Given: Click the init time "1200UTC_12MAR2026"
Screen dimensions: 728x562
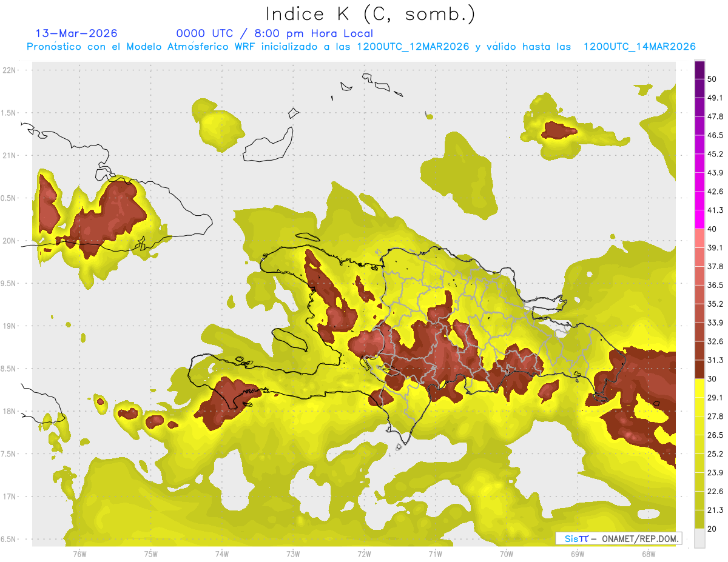Looking at the screenshot, I should point(413,47).
